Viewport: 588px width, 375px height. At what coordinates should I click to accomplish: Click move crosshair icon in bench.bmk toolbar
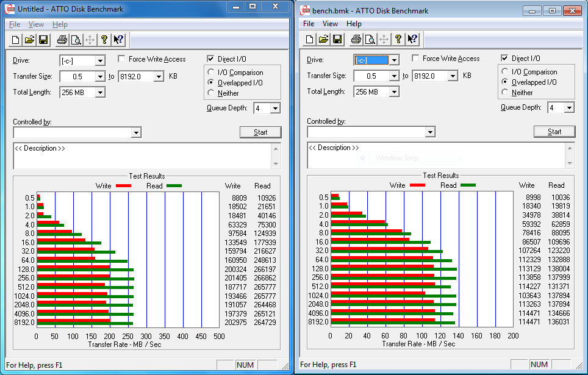click(384, 39)
